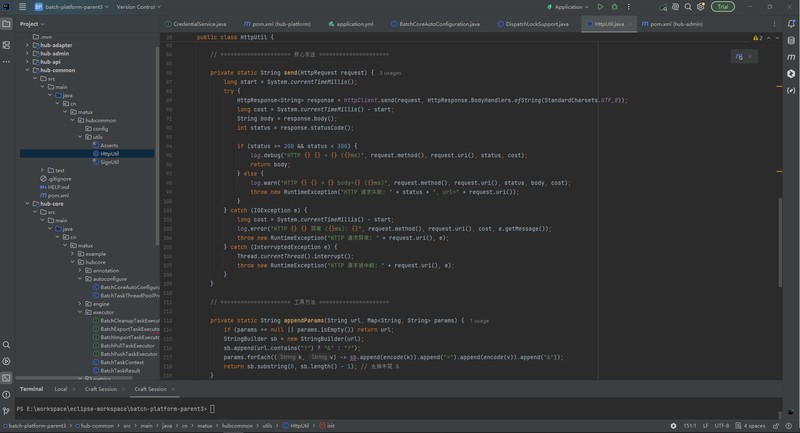Image resolution: width=800 pixels, height=433 pixels.
Task: Open Application run configuration dropdown
Action: (567, 7)
